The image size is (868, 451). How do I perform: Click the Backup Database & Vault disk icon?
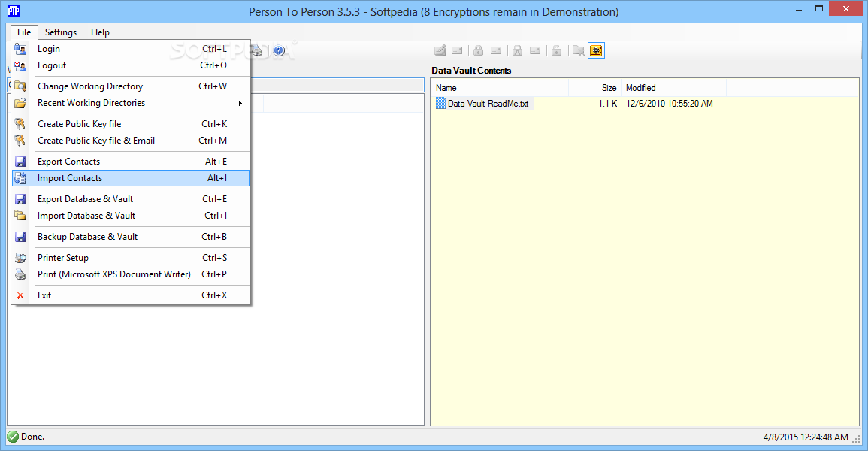(x=20, y=237)
